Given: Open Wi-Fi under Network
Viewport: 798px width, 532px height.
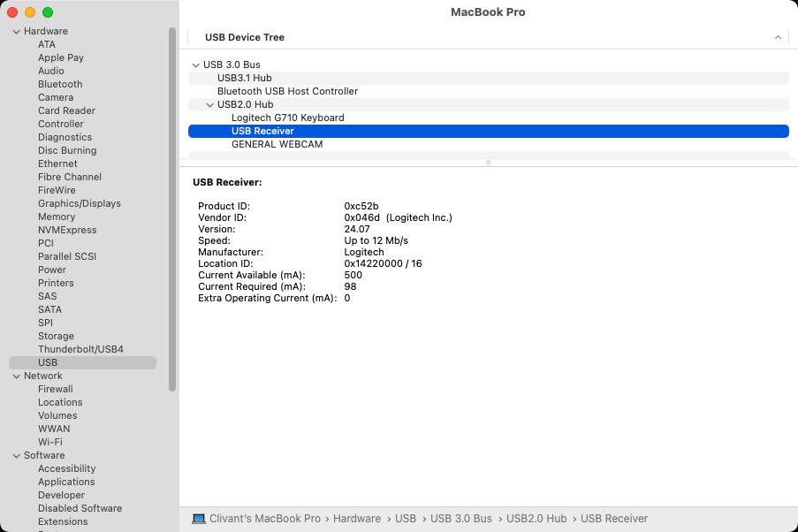Looking at the screenshot, I should (49, 442).
